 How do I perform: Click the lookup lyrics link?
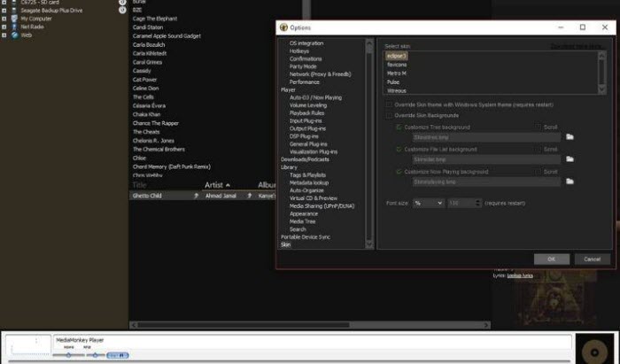point(520,275)
